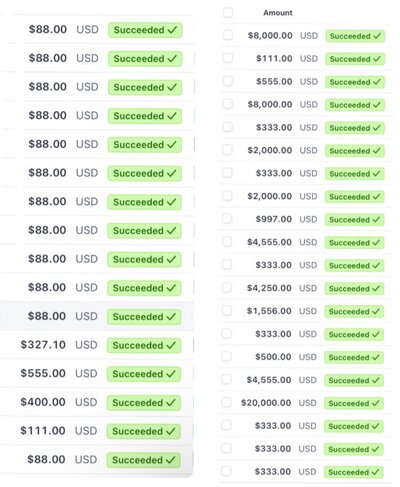The image size is (400, 487).
Task: Click Succeeded badge on $20,000.00 row
Action: pos(354,403)
